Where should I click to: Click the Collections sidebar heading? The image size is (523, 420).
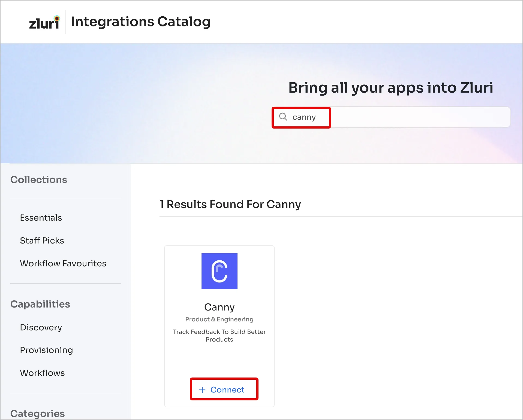tap(39, 180)
